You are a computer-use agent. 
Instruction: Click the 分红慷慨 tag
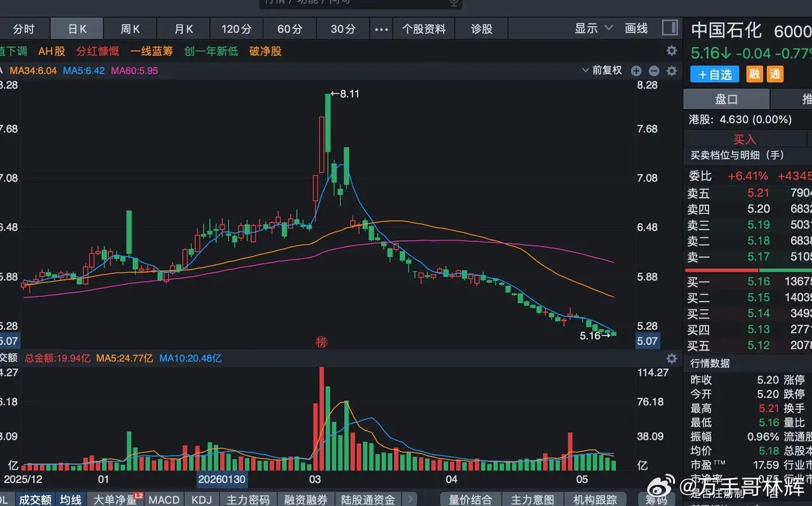coord(97,51)
